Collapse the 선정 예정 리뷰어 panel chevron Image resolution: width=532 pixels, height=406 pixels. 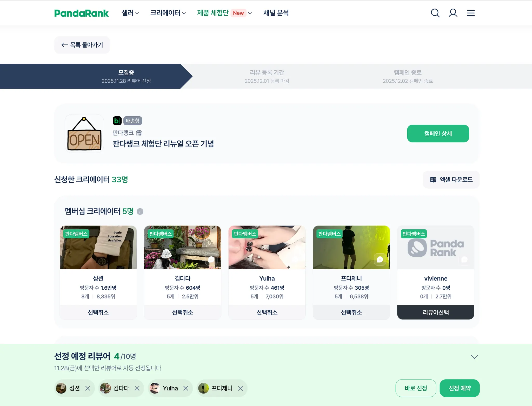pos(474,357)
